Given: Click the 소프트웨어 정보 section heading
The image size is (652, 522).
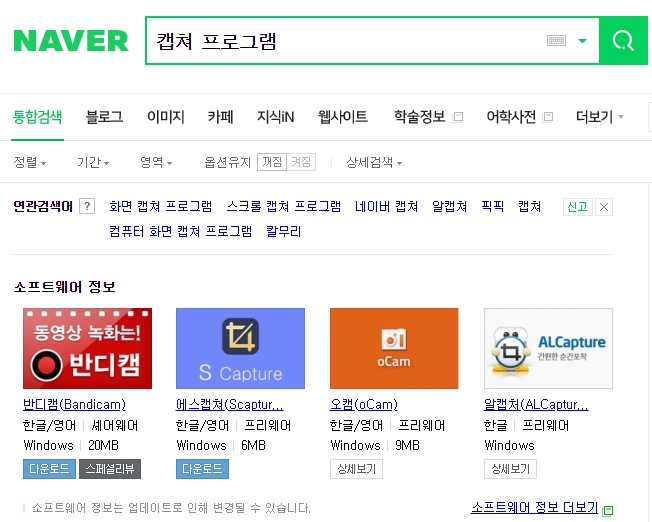Looking at the screenshot, I should tap(64, 287).
